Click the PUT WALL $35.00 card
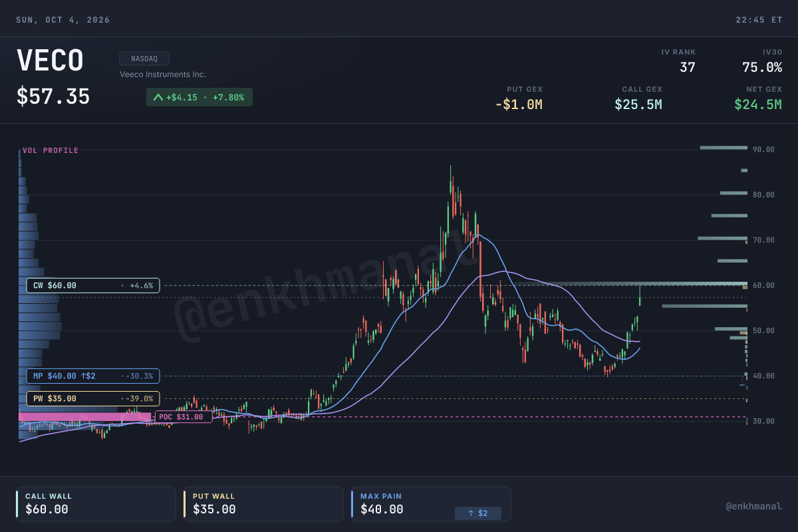 pyautogui.click(x=263, y=504)
